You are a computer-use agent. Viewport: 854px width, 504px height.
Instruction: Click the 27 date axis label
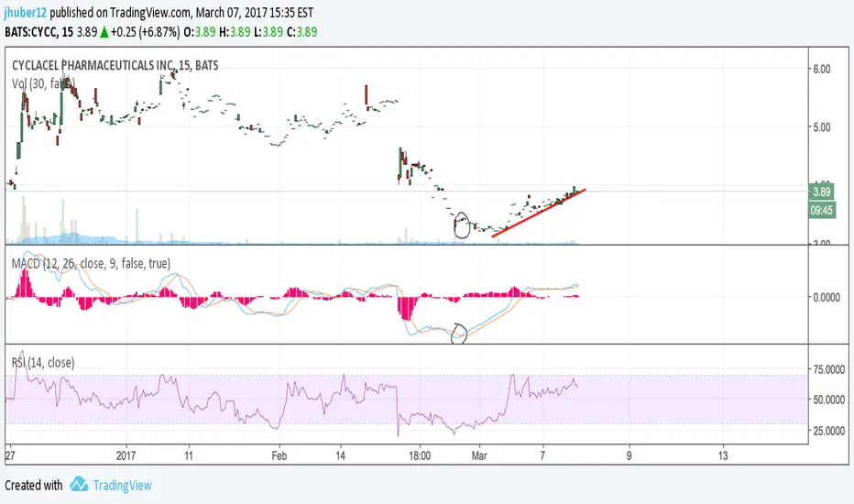click(x=10, y=455)
